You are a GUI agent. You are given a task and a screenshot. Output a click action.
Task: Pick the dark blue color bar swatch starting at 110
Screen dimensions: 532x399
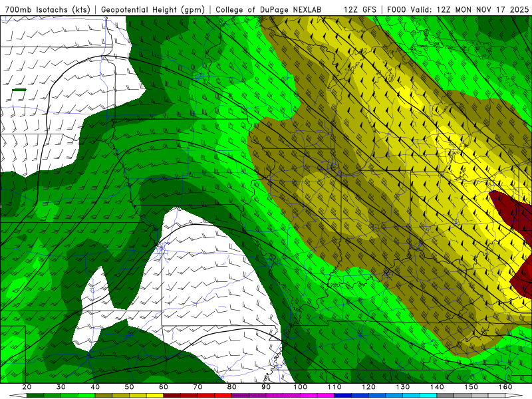[343, 396]
